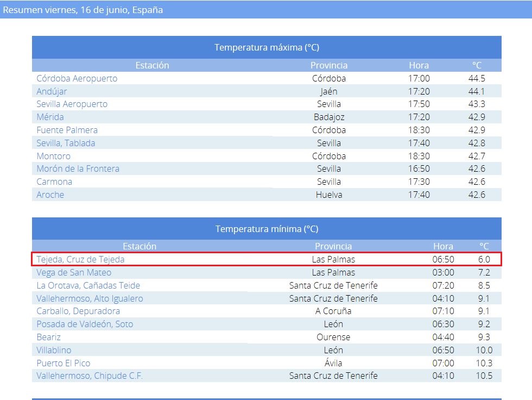
Task: Click the 16:50 time for Morón
Action: point(419,169)
